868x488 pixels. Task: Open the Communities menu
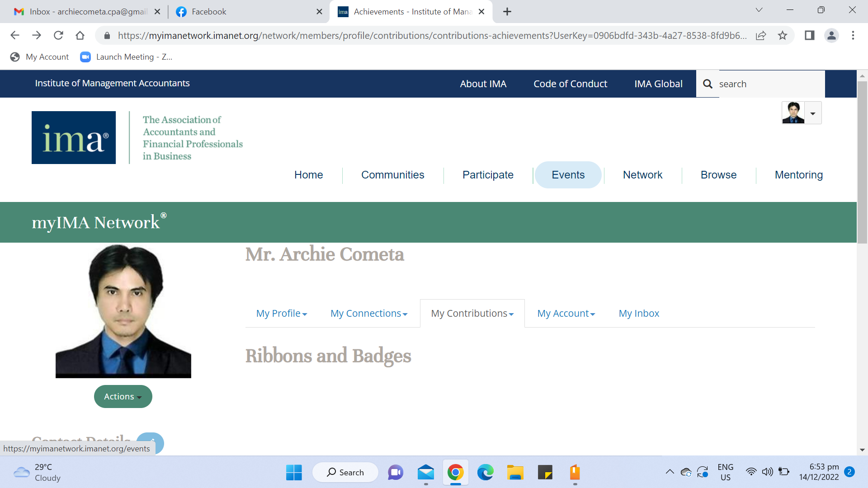point(393,175)
